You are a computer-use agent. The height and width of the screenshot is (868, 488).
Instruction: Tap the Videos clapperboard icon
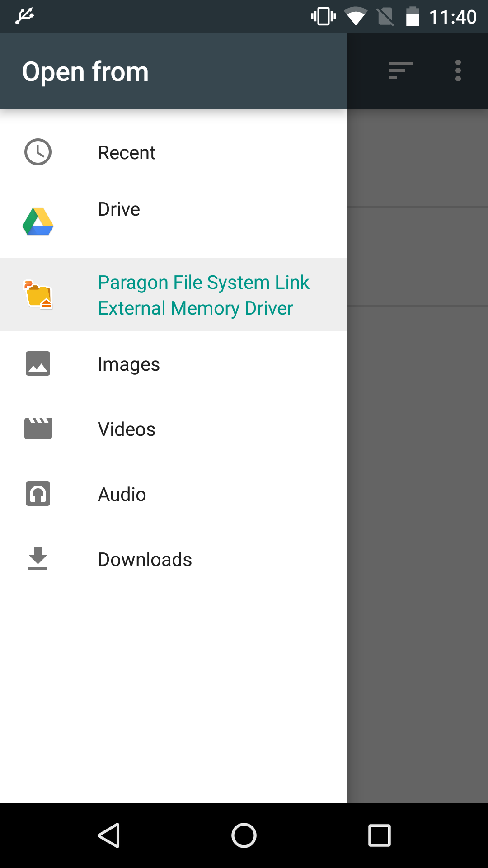(x=38, y=428)
